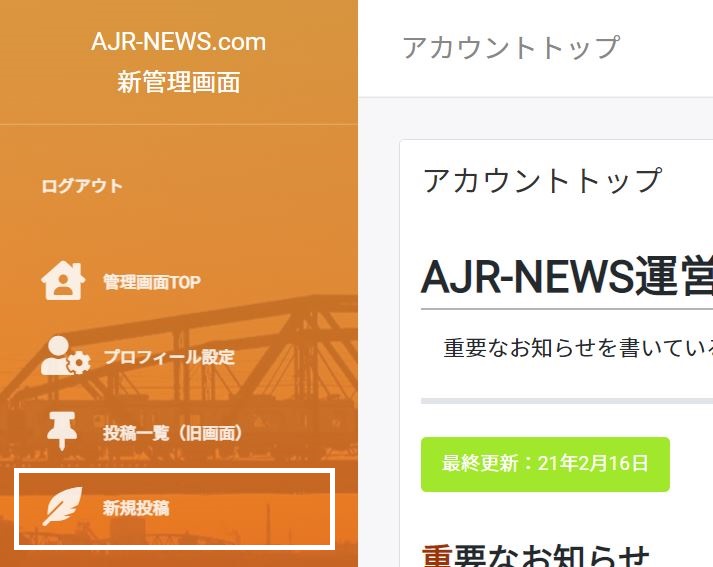Click the feather icon for 新規投稿

(62, 507)
